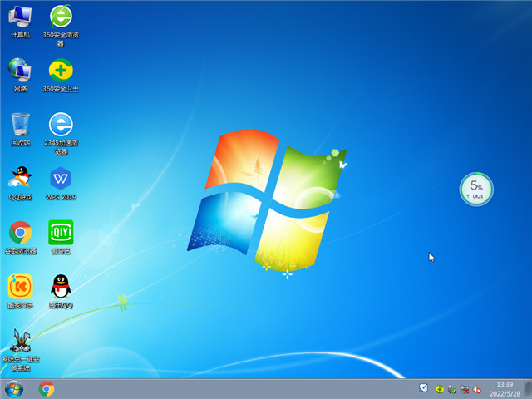
Task: Click the Show Desktop taskbar button
Action: [528, 389]
